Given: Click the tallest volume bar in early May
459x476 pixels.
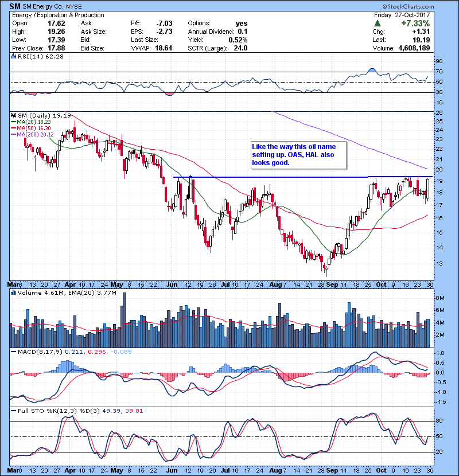Looking at the screenshot, I should (x=123, y=320).
